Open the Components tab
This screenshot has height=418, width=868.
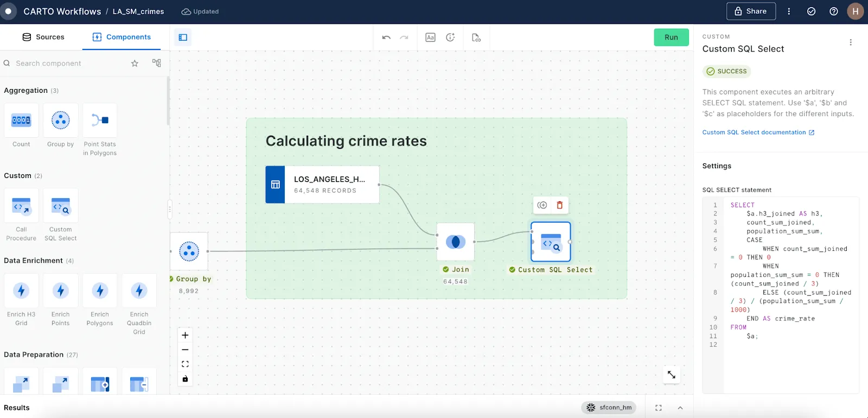(x=122, y=37)
